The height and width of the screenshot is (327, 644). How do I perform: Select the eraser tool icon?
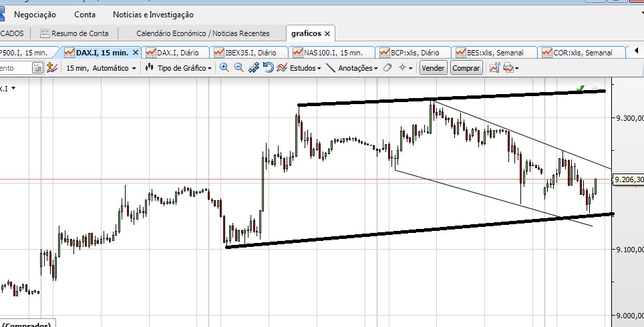pos(387,67)
